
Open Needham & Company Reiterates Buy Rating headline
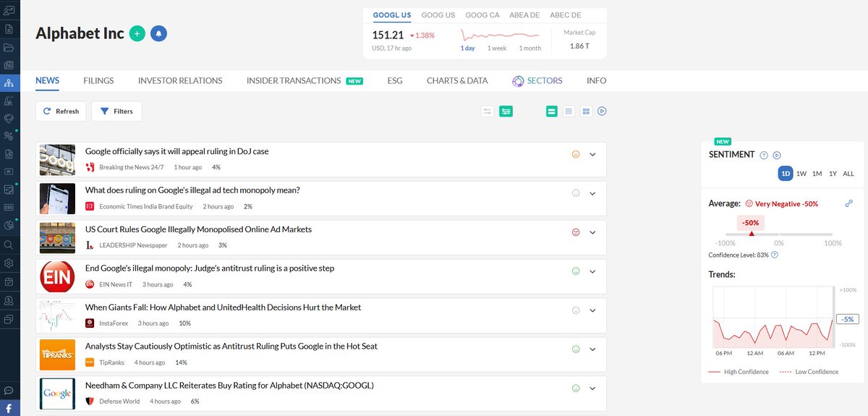[229, 385]
